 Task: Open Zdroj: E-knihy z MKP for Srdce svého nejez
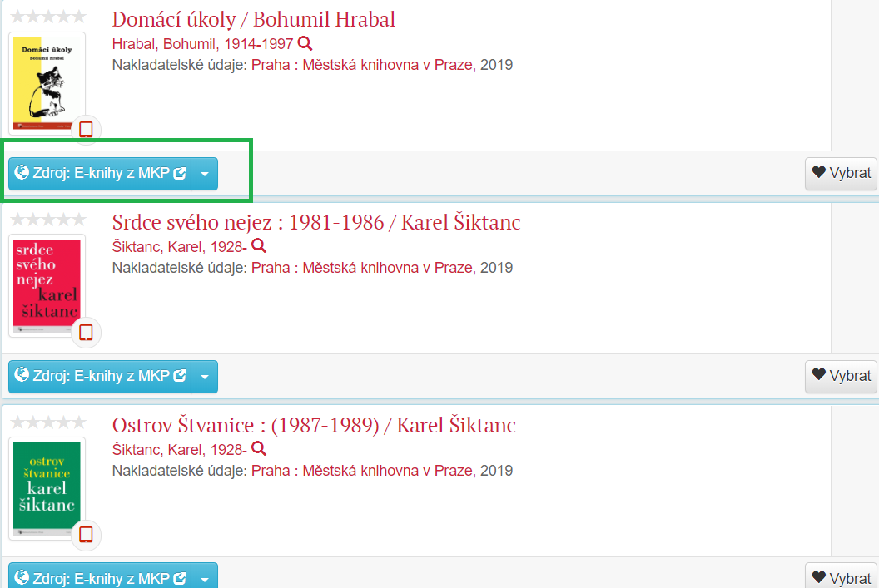click(100, 376)
